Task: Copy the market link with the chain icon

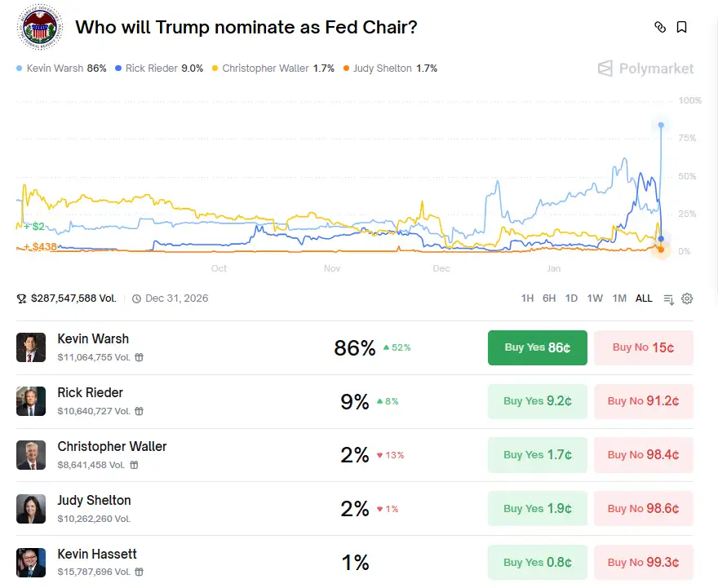Action: (660, 27)
